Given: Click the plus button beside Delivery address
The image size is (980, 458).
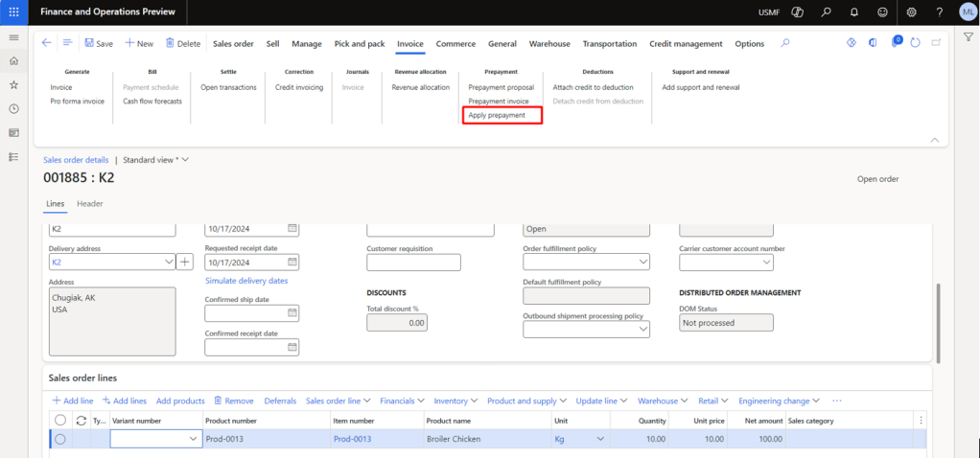Looking at the screenshot, I should click(185, 262).
